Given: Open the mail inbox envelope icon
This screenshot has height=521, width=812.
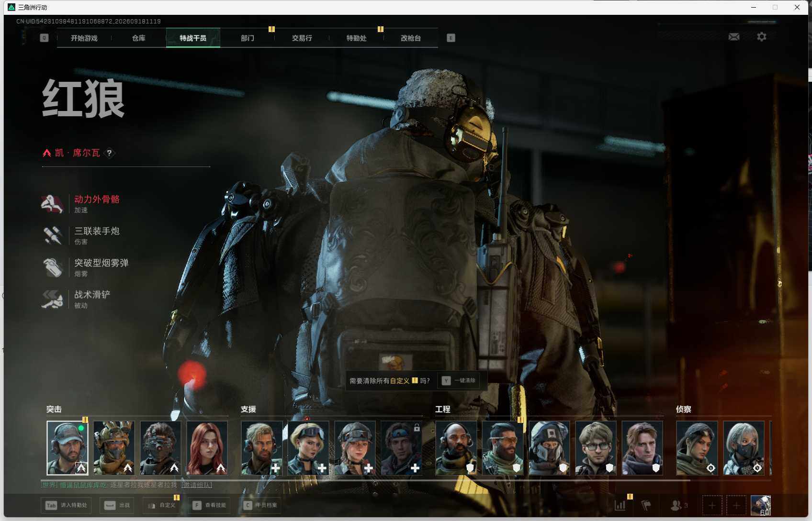Looking at the screenshot, I should pyautogui.click(x=734, y=37).
